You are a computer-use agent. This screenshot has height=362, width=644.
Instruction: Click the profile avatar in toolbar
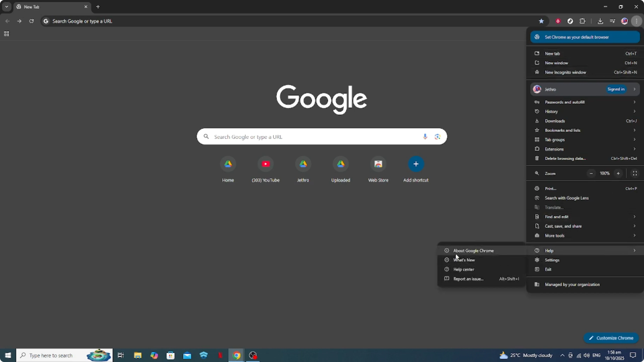[x=625, y=21]
